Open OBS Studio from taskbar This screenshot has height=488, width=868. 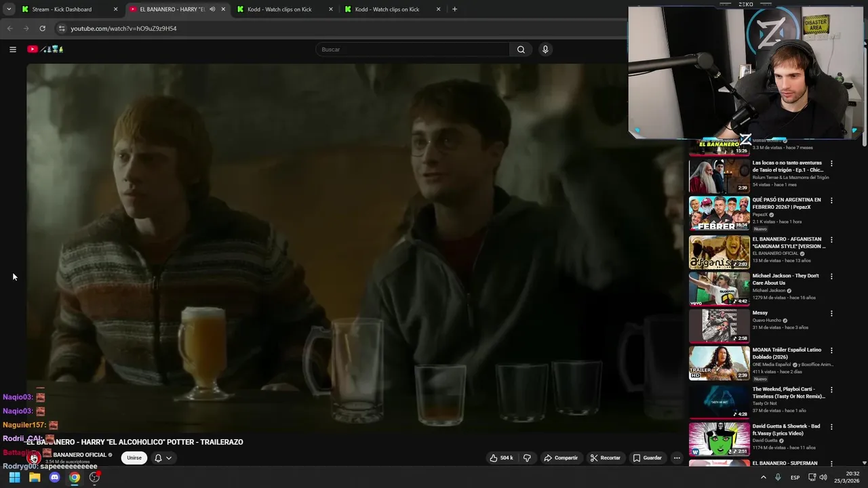pyautogui.click(x=94, y=477)
